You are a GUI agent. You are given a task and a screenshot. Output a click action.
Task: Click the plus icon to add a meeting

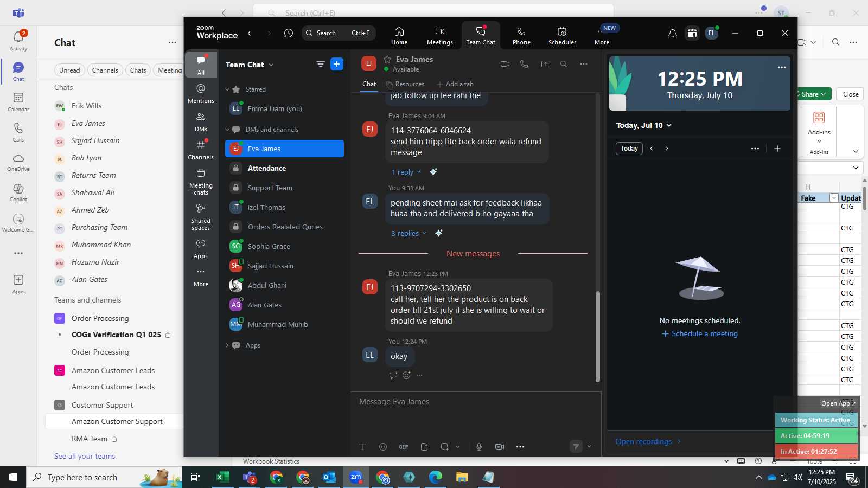[x=777, y=149]
